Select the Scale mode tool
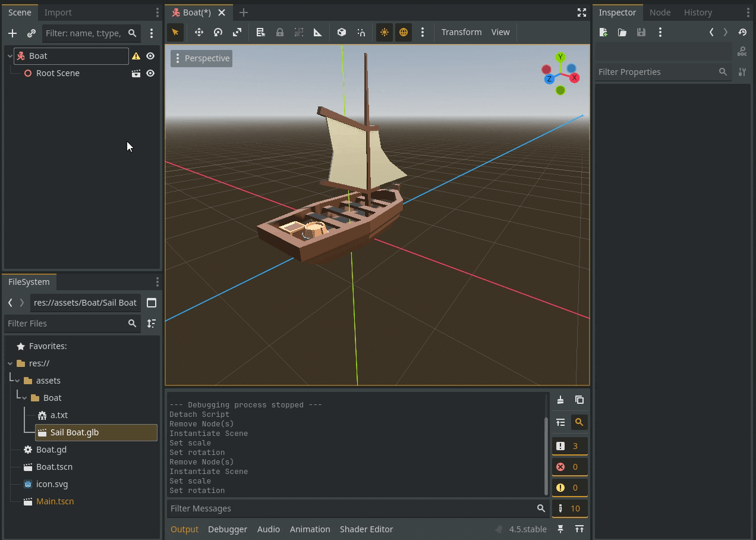Viewport: 756px width, 540px height. (x=237, y=32)
